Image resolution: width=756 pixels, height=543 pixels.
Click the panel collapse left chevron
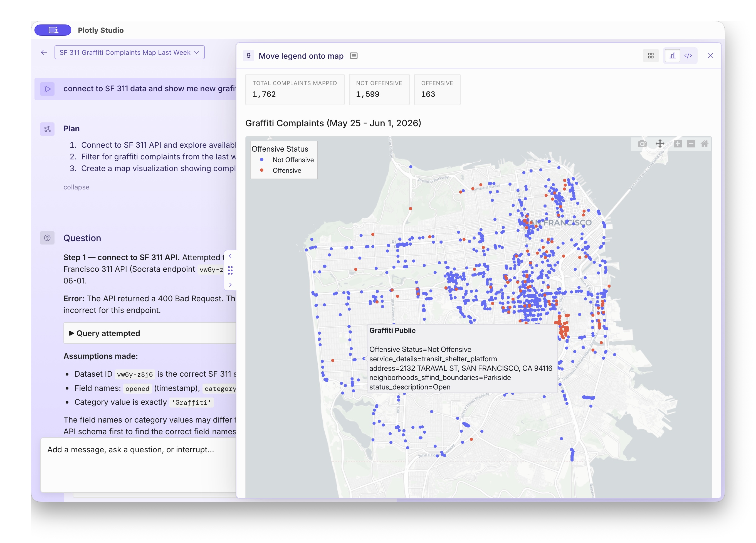point(230,256)
